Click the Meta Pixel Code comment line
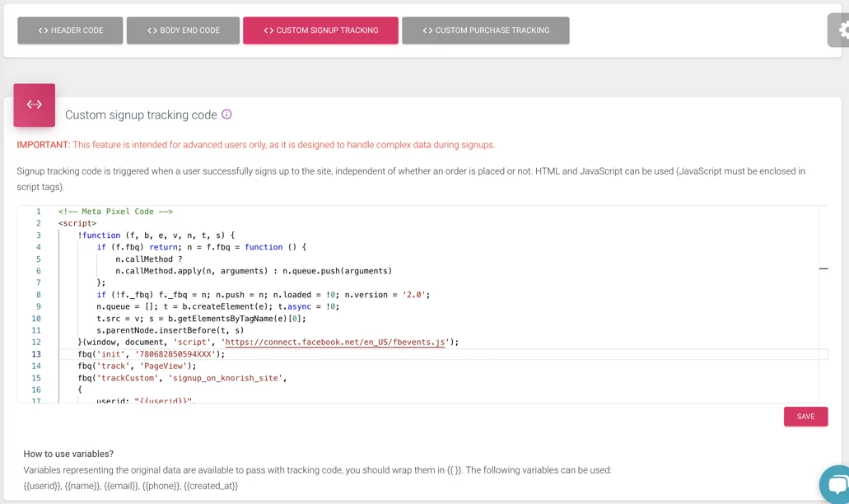The image size is (849, 504). 115,212
